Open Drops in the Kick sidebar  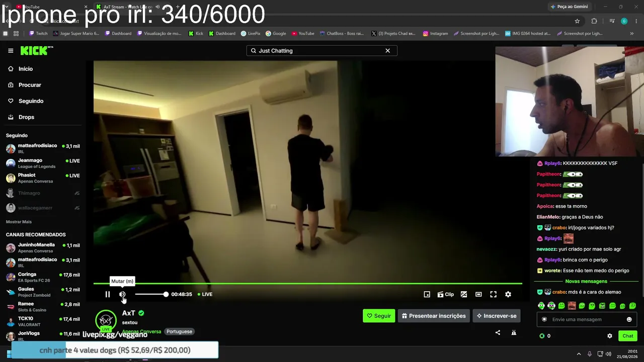26,117
